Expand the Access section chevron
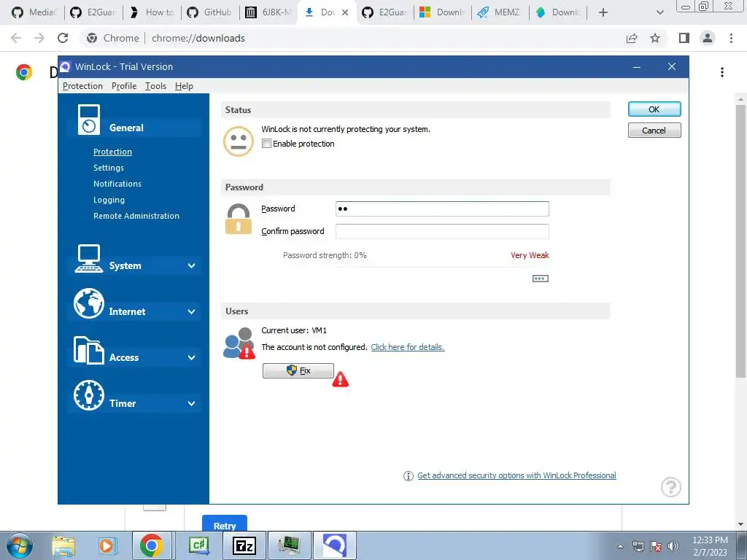This screenshot has height=560, width=747. [x=191, y=357]
